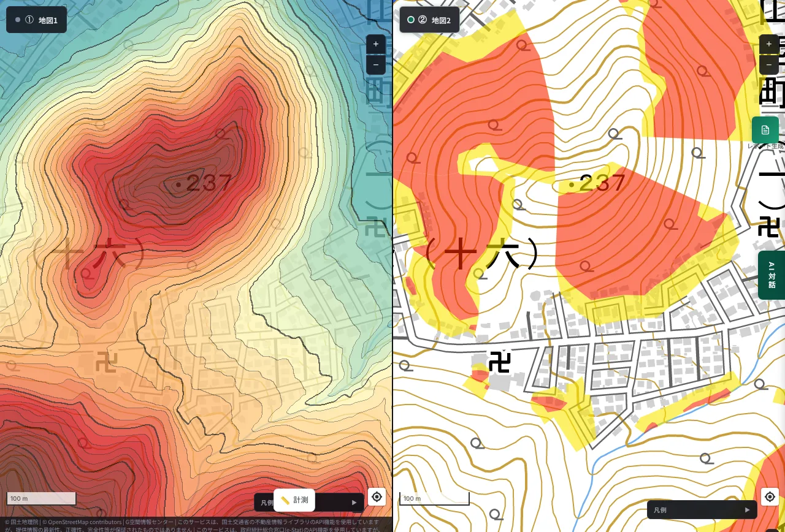The width and height of the screenshot is (785, 532).
Task: Open the 計測 measurement tool
Action: pos(294,500)
